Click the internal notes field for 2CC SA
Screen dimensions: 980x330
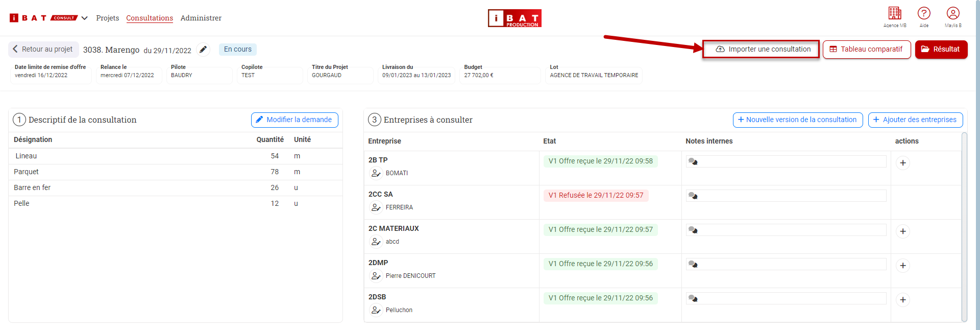point(786,196)
